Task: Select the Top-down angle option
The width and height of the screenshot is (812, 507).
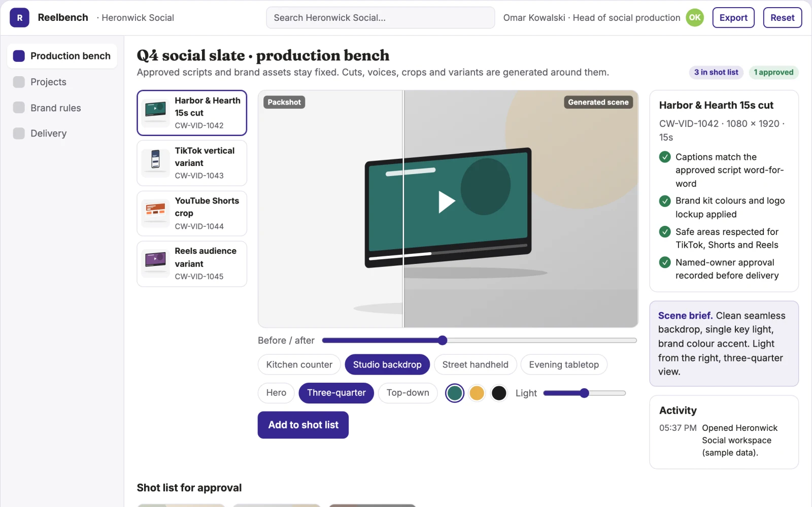Action: [x=408, y=393]
